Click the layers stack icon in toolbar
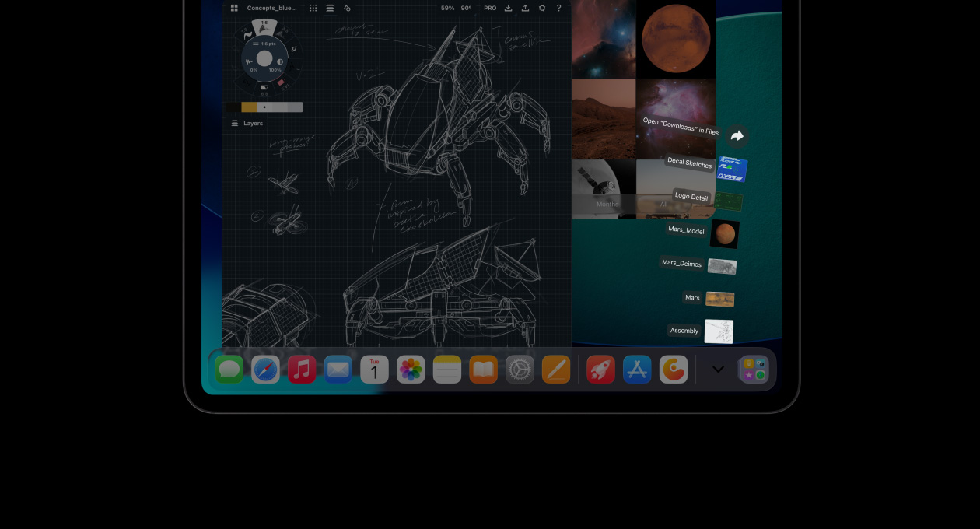 (330, 8)
